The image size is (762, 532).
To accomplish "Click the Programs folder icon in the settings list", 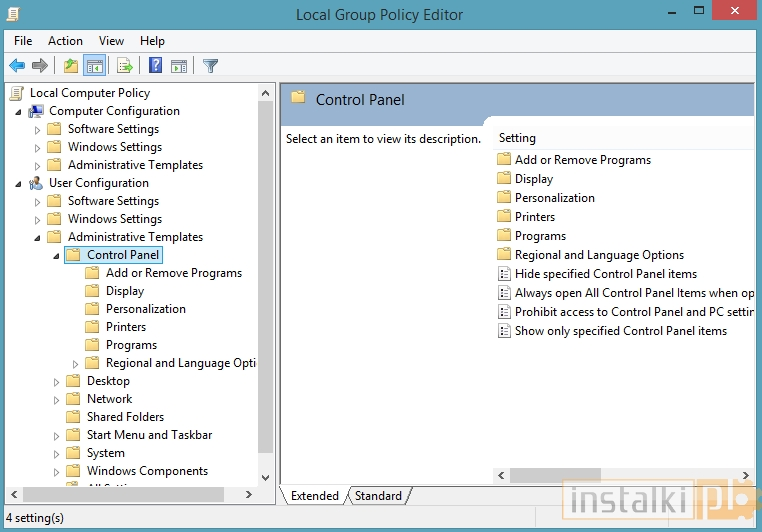I will tap(504, 235).
